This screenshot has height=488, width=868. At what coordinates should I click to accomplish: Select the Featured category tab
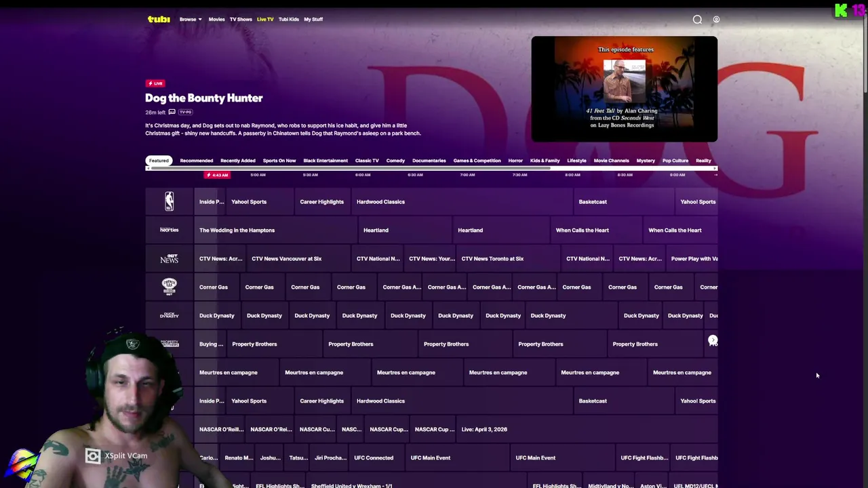point(159,161)
